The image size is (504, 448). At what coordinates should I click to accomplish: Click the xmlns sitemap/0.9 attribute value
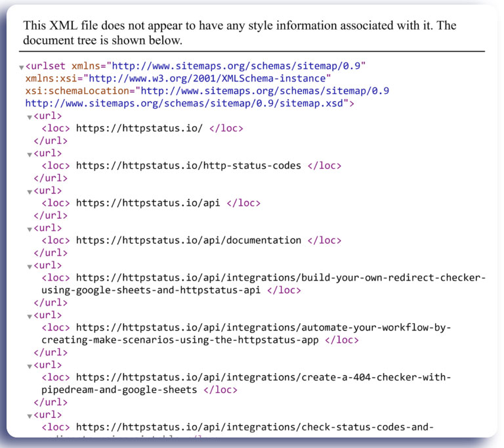coord(236,66)
